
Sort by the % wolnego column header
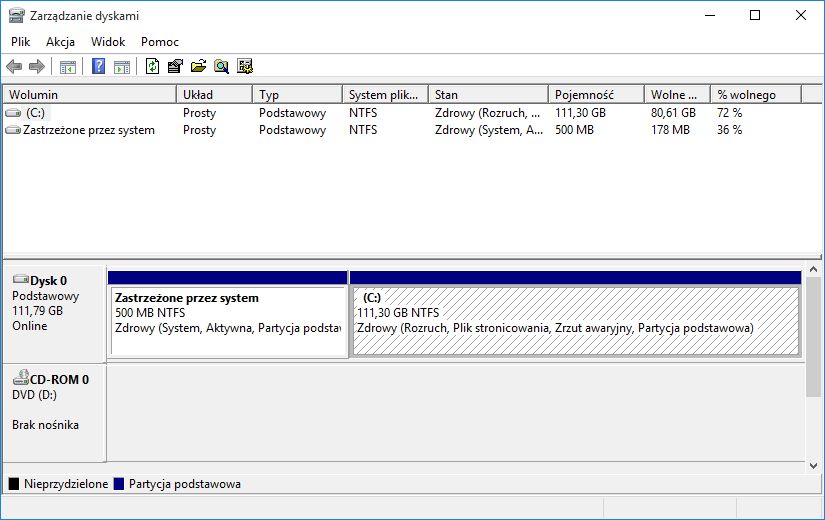tap(756, 95)
